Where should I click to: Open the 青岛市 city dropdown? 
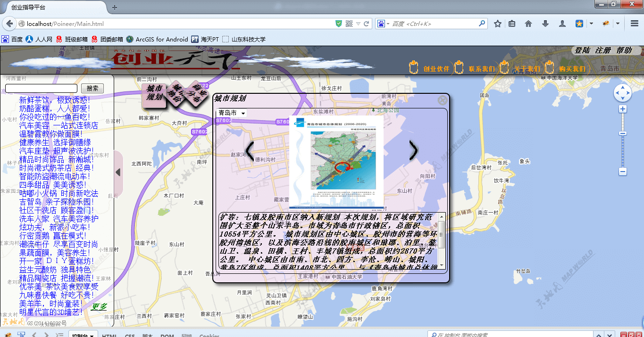pyautogui.click(x=231, y=113)
